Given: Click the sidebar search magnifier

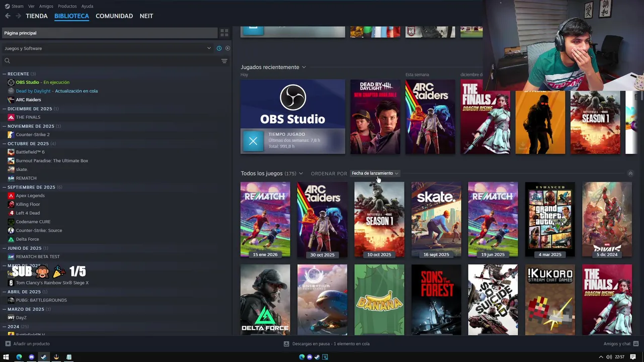Looking at the screenshot, I should click(x=7, y=61).
